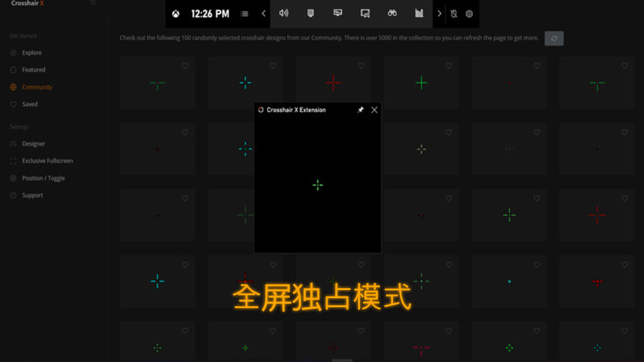Show previous Game Bar widgets with left chevron

[264, 14]
